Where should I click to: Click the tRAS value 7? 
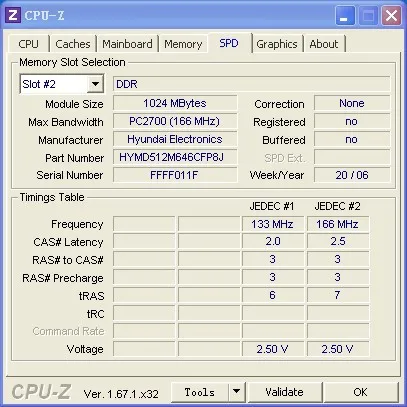[338, 295]
